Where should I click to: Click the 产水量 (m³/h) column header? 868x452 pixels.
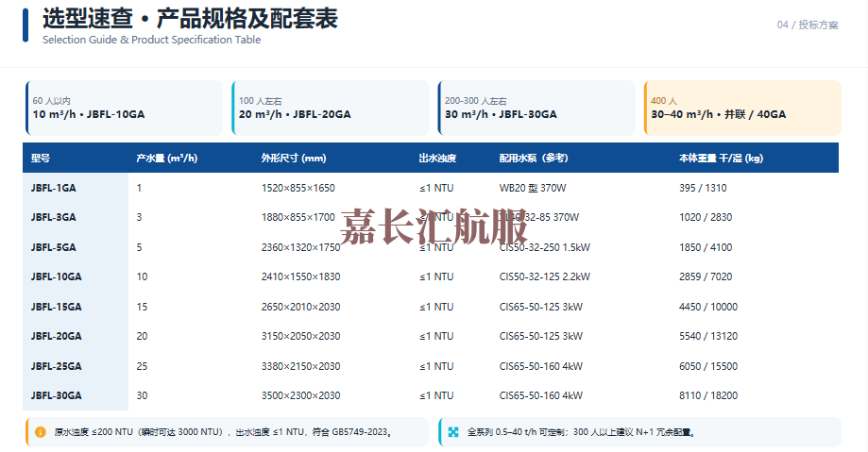(x=166, y=159)
